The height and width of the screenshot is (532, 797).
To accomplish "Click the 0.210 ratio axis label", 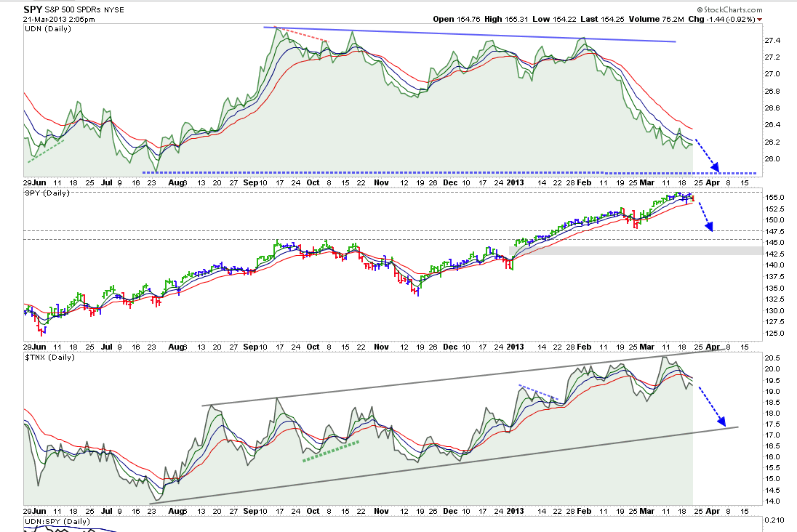I will pyautogui.click(x=774, y=520).
